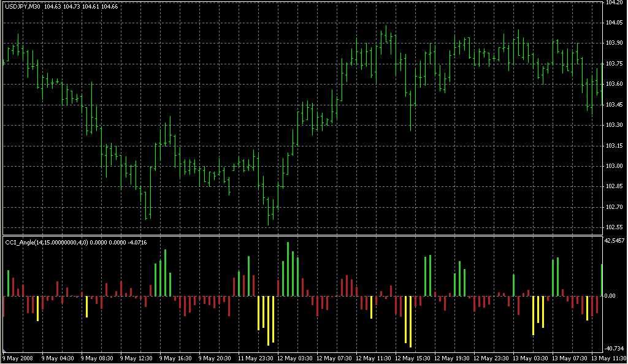The width and height of the screenshot is (628, 364).
Task: Pick the 11 May 23:30 time label
Action: 256,358
